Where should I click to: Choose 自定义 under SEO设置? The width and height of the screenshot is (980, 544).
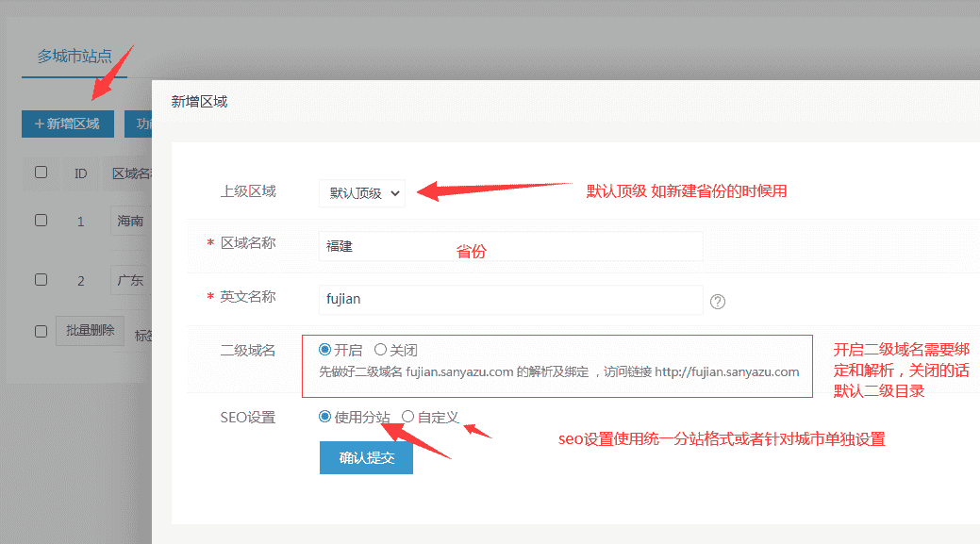[x=407, y=416]
